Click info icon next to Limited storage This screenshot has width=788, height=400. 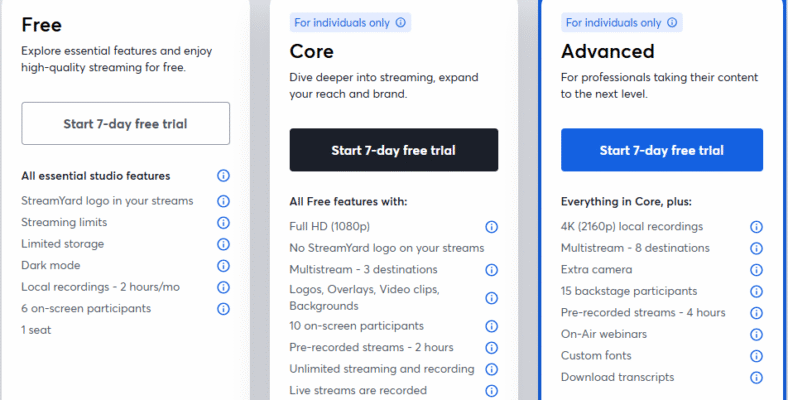[224, 244]
